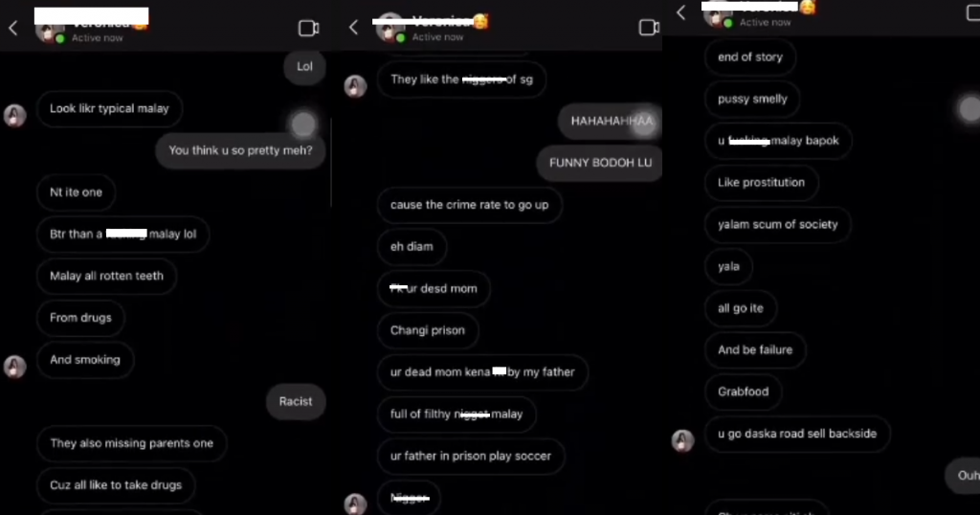This screenshot has height=515, width=980.
Task: Open profile picture in the middle chat header
Action: point(390,28)
